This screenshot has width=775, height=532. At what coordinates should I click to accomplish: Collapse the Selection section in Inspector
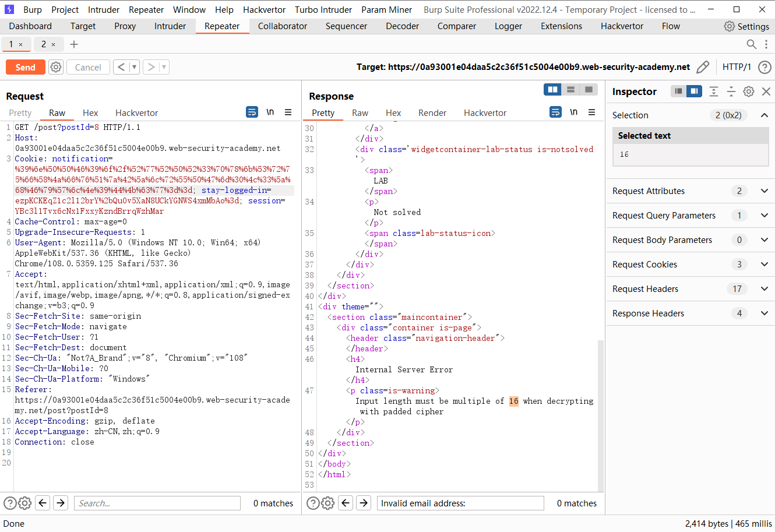click(764, 115)
